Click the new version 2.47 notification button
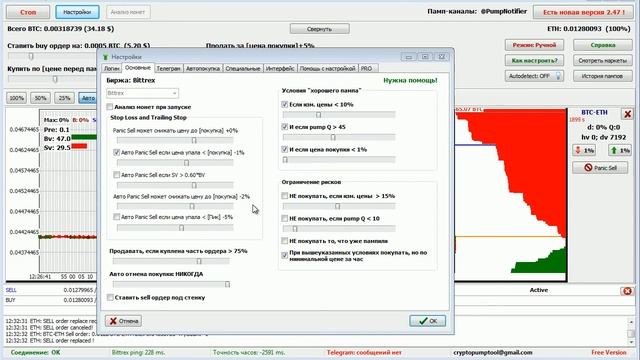Screen dimensions: 640x360 pyautogui.click(x=584, y=12)
